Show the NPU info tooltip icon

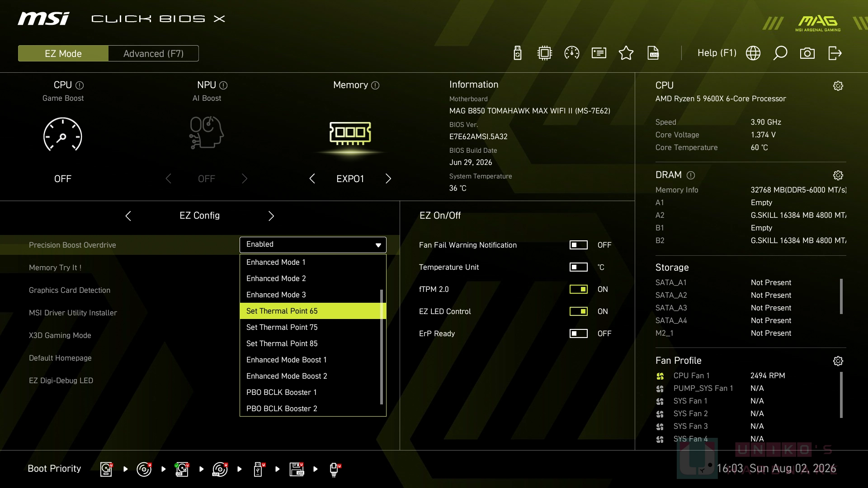223,85
